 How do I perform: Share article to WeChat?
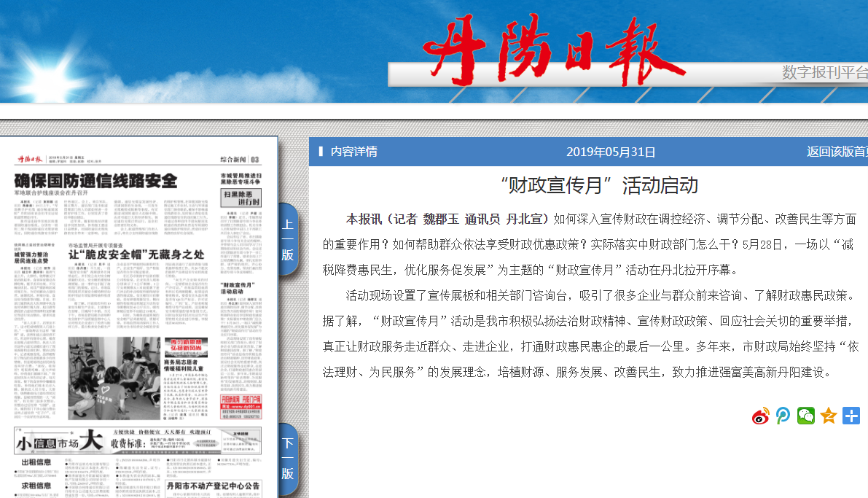[805, 416]
